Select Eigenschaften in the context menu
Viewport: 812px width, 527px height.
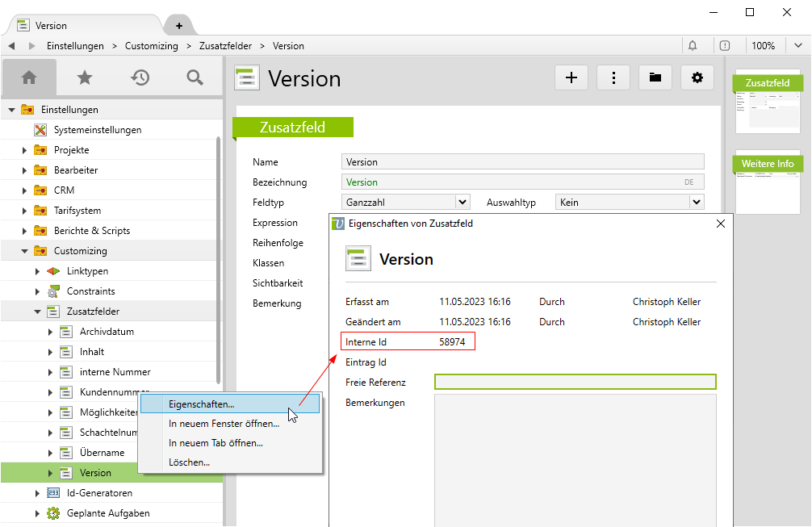pos(202,404)
